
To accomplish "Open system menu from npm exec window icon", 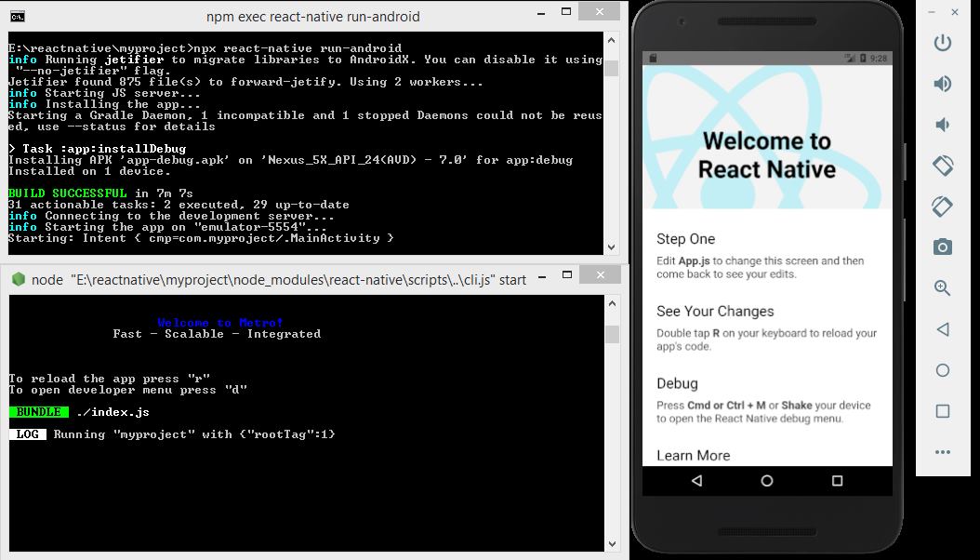I will pos(17,16).
